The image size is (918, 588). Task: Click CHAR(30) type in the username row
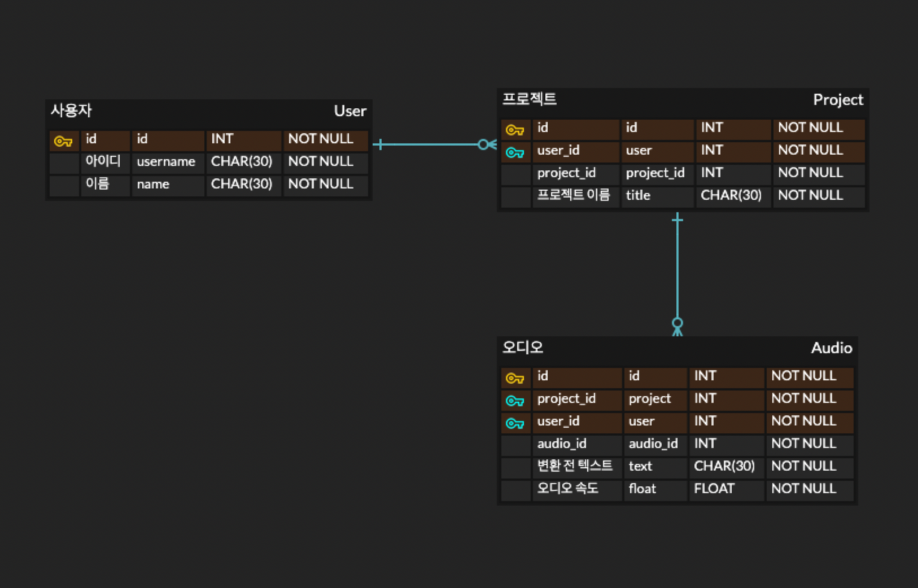coord(243,162)
